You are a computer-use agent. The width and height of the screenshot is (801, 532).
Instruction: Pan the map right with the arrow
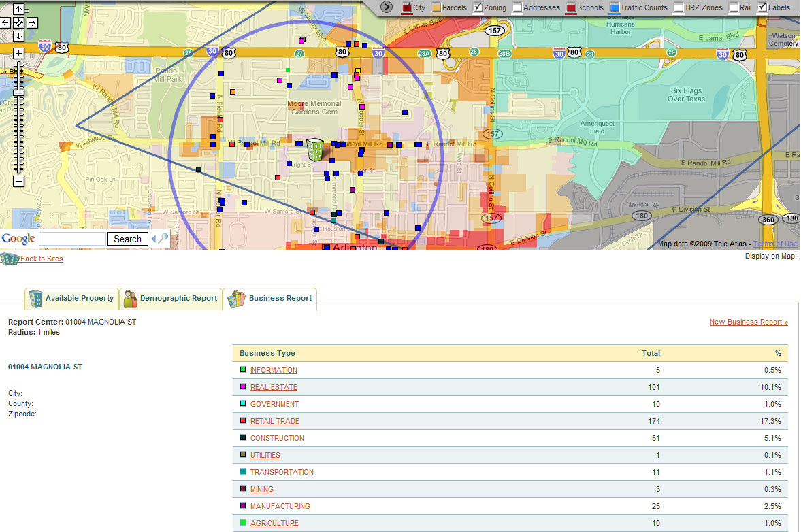(32, 22)
